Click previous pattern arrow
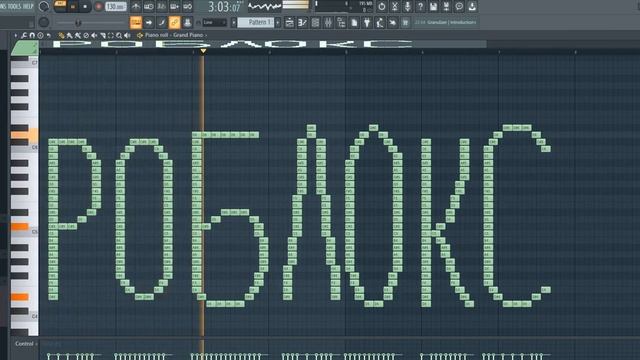The width and height of the screenshot is (640, 360). [x=233, y=22]
